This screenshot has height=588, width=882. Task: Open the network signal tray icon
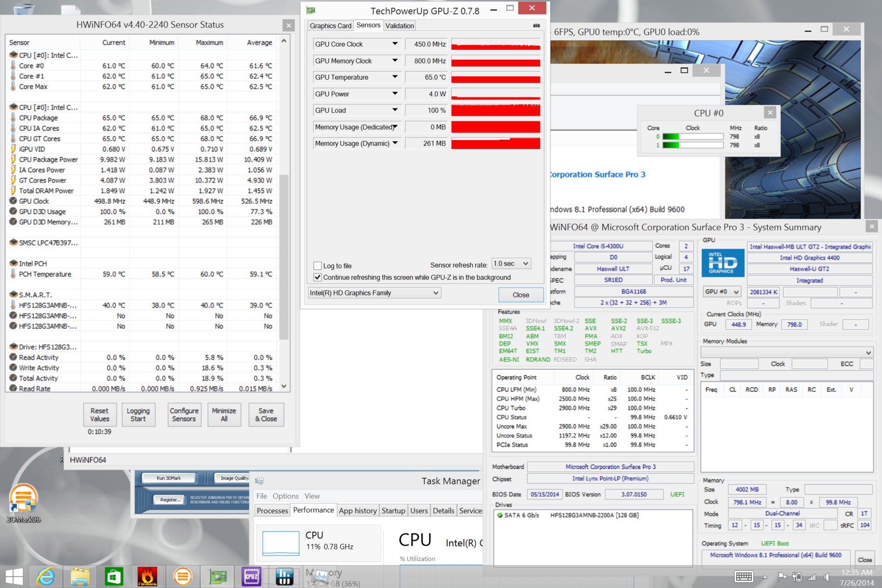coord(812,577)
